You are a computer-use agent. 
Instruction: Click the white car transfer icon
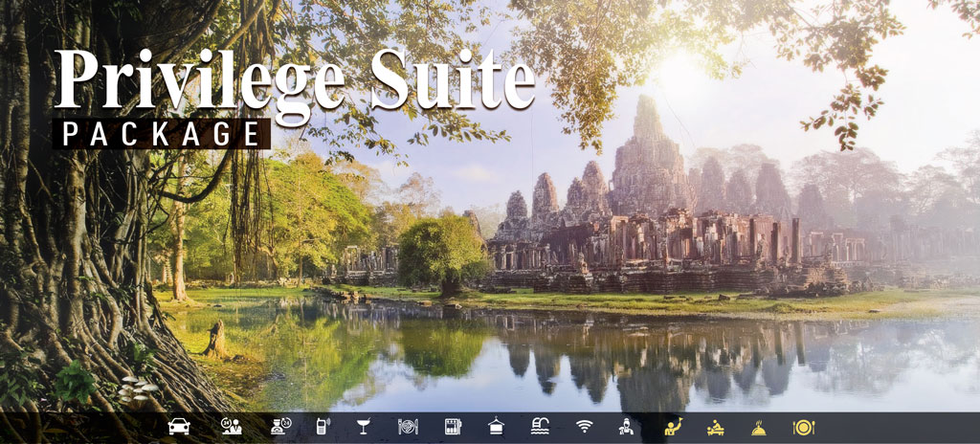point(179,427)
